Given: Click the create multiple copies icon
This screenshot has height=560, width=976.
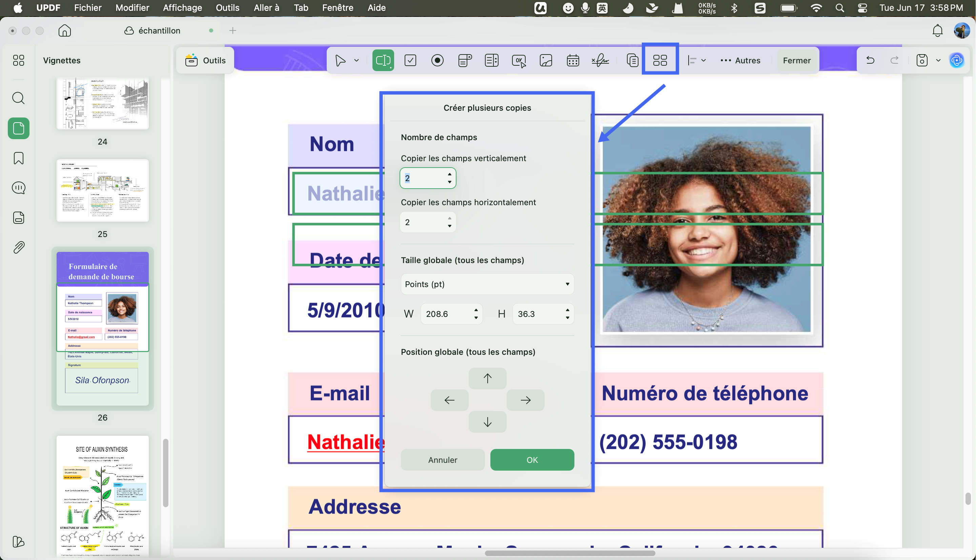Looking at the screenshot, I should 660,60.
